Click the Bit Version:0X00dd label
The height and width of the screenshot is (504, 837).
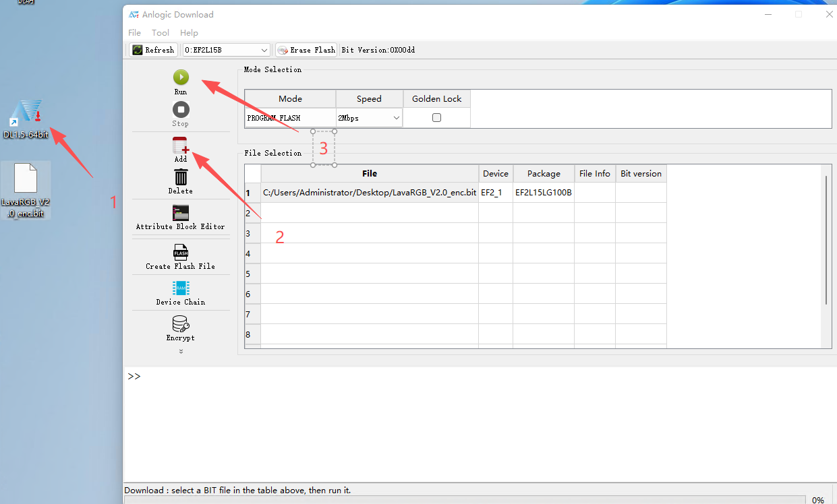point(378,50)
